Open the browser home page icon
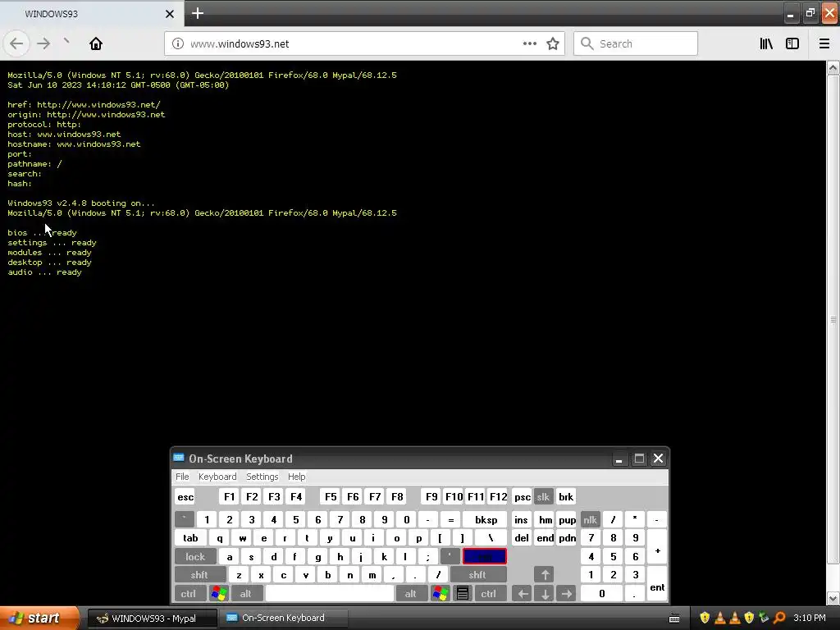 [x=96, y=43]
